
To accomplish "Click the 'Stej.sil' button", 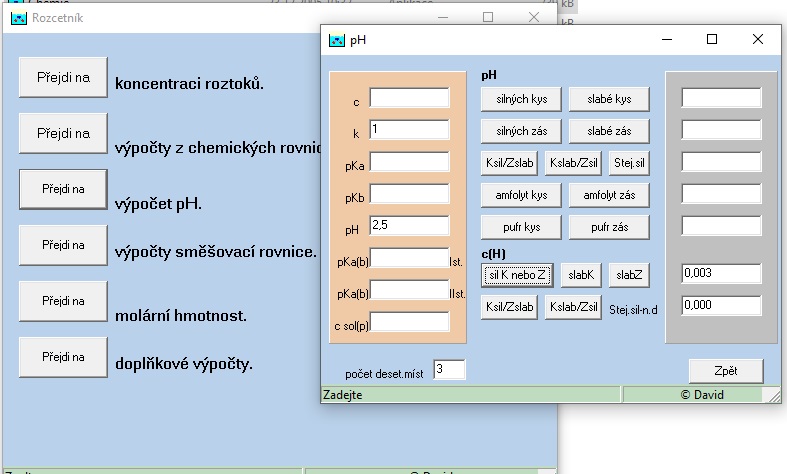I will 629,163.
